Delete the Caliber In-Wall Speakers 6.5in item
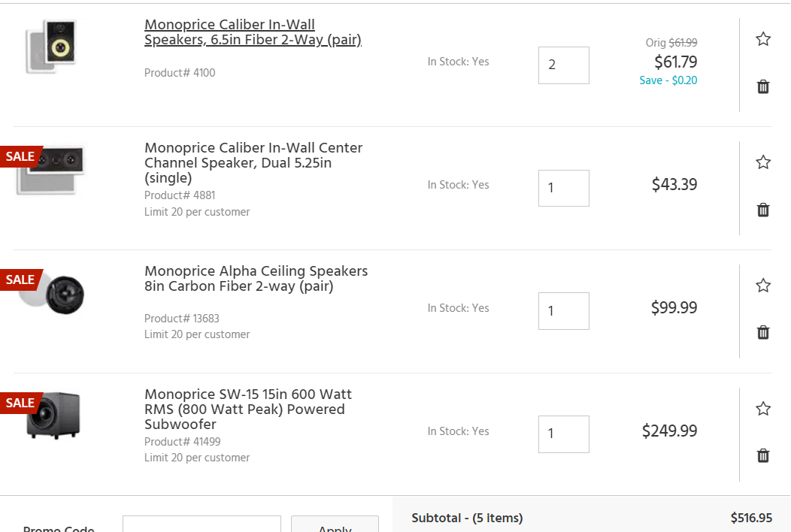Screen dimensions: 791x532 762,86
